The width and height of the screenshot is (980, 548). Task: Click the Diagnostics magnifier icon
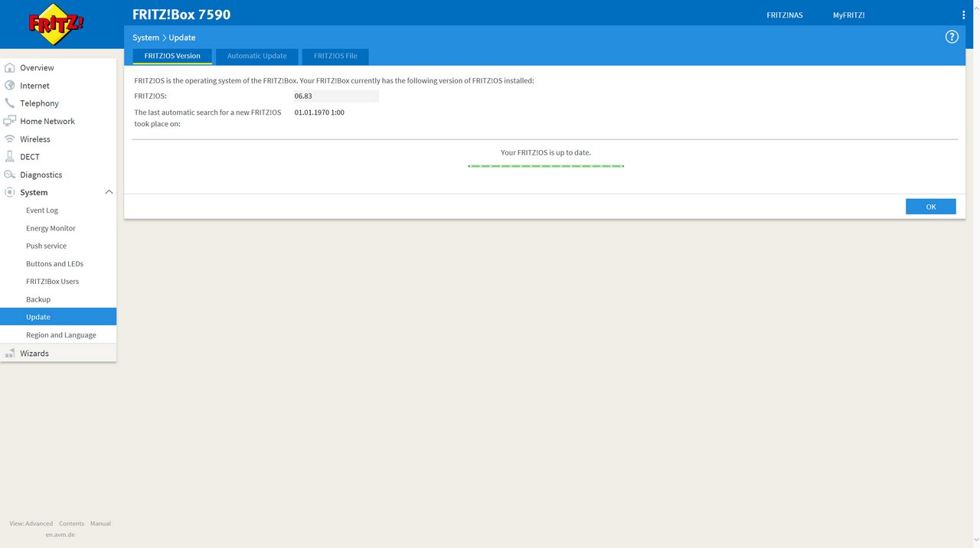pyautogui.click(x=10, y=175)
